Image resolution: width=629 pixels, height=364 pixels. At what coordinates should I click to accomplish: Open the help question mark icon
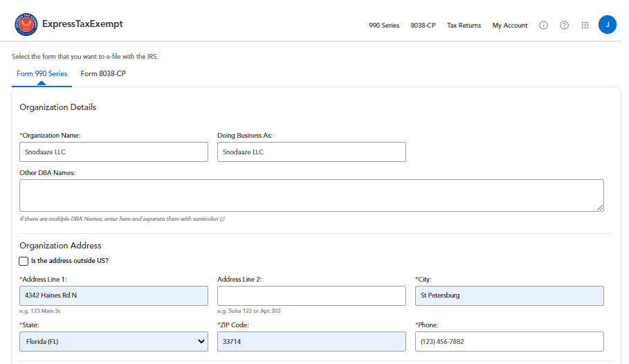[x=564, y=26]
